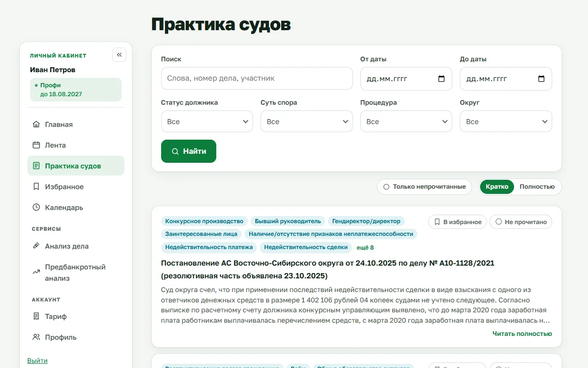Click the Выйти logout link
Viewport: 588px width, 368px height.
37,360
